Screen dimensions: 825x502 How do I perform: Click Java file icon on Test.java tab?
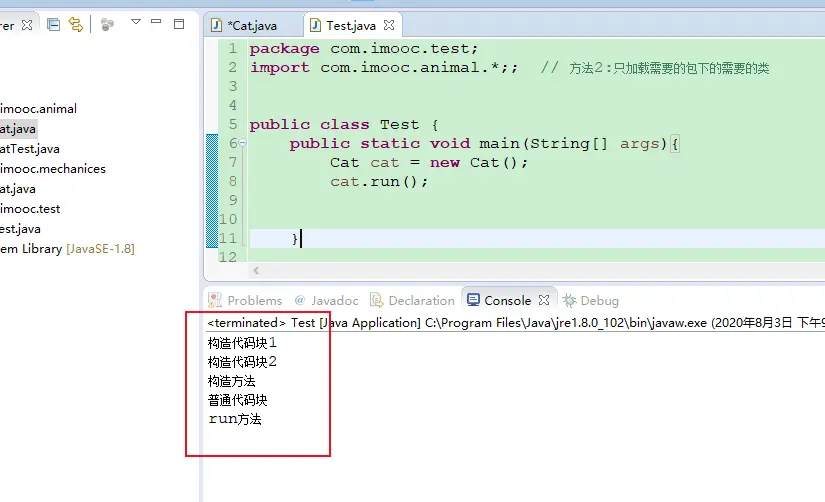(315, 25)
